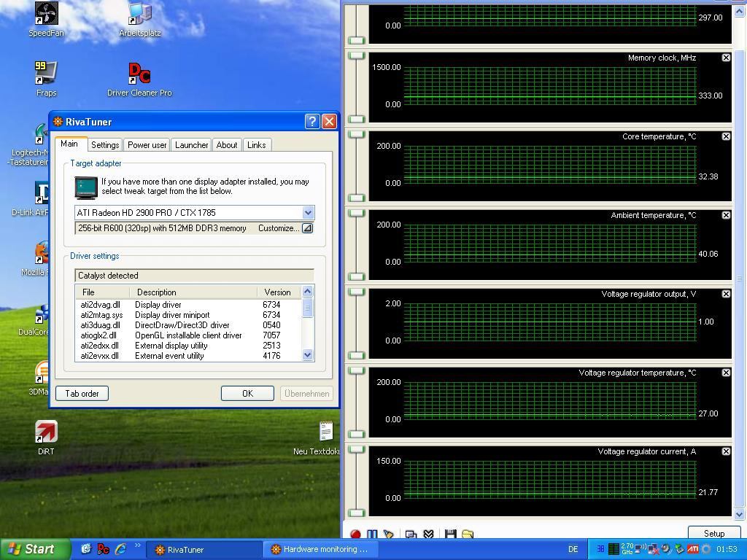Select the ati3duag.dll driver row
This screenshot has width=747, height=560.
pyautogui.click(x=188, y=325)
